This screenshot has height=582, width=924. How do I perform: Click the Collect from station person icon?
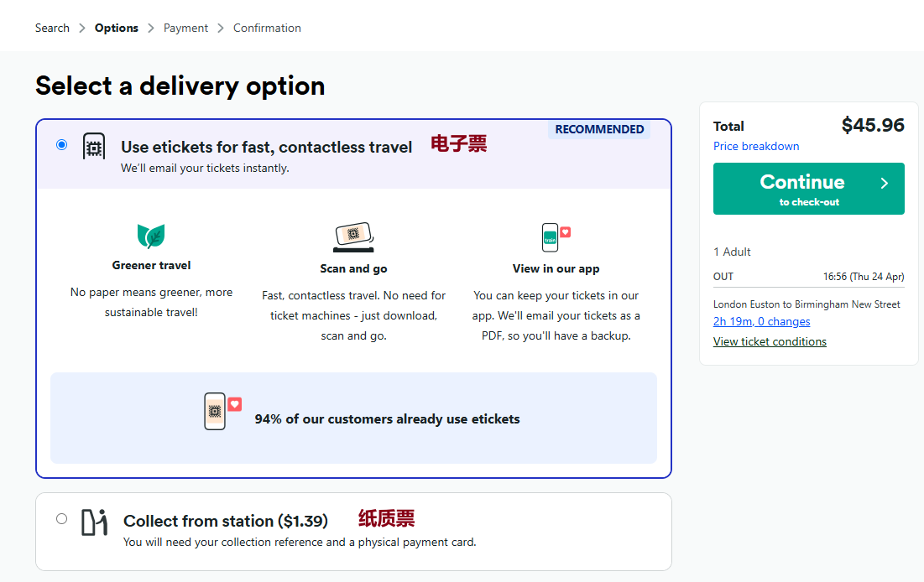(94, 522)
